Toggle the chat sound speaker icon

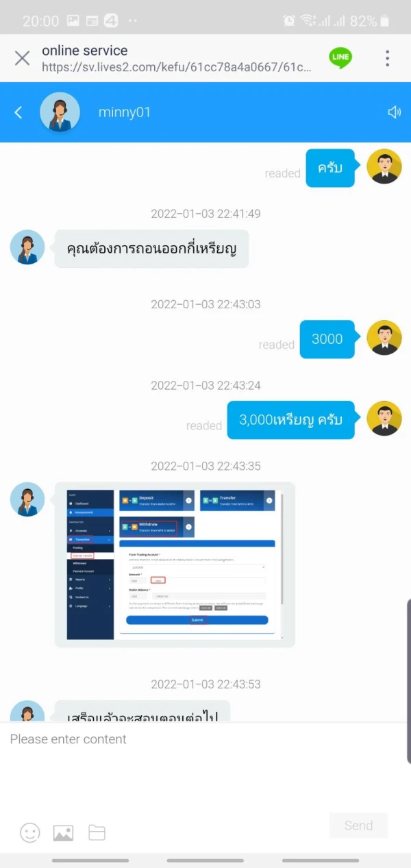[395, 112]
